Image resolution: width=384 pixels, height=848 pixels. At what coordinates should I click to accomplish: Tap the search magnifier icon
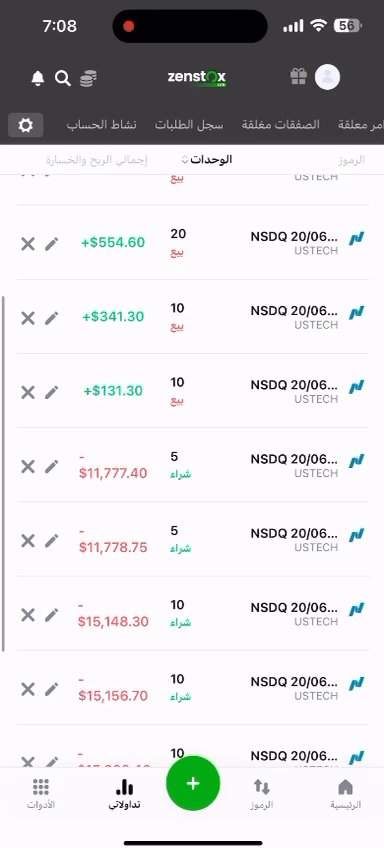(63, 79)
